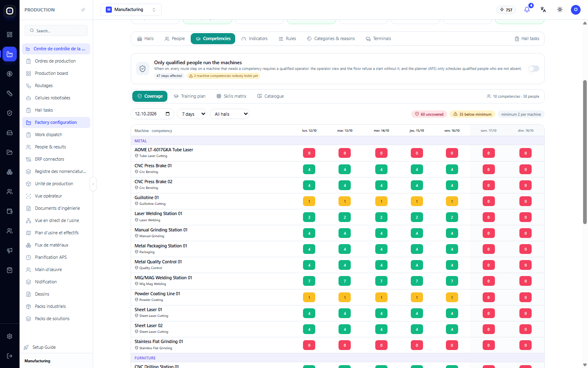This screenshot has height=368, width=588.
Task: Open the notifications bell icon
Action: pos(527,9)
